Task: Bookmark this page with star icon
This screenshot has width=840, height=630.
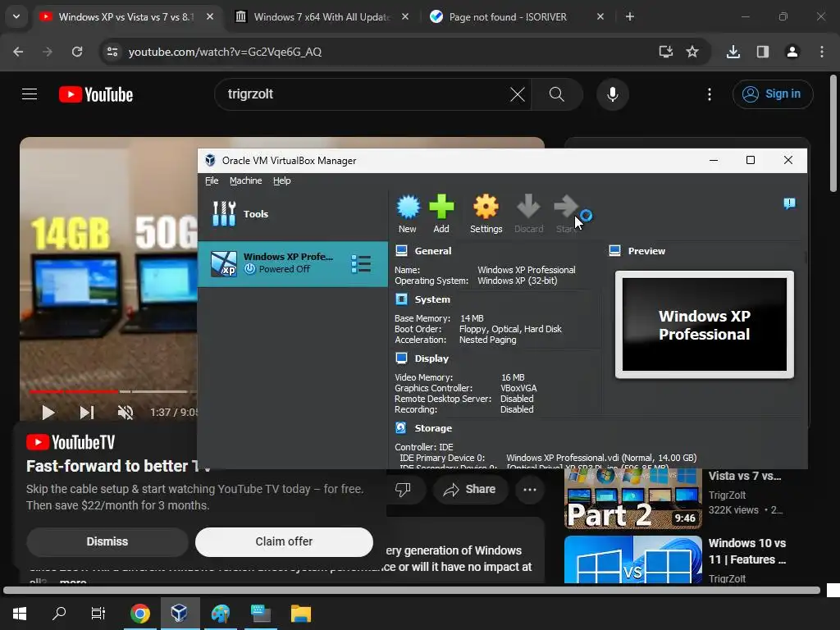Action: [x=692, y=52]
